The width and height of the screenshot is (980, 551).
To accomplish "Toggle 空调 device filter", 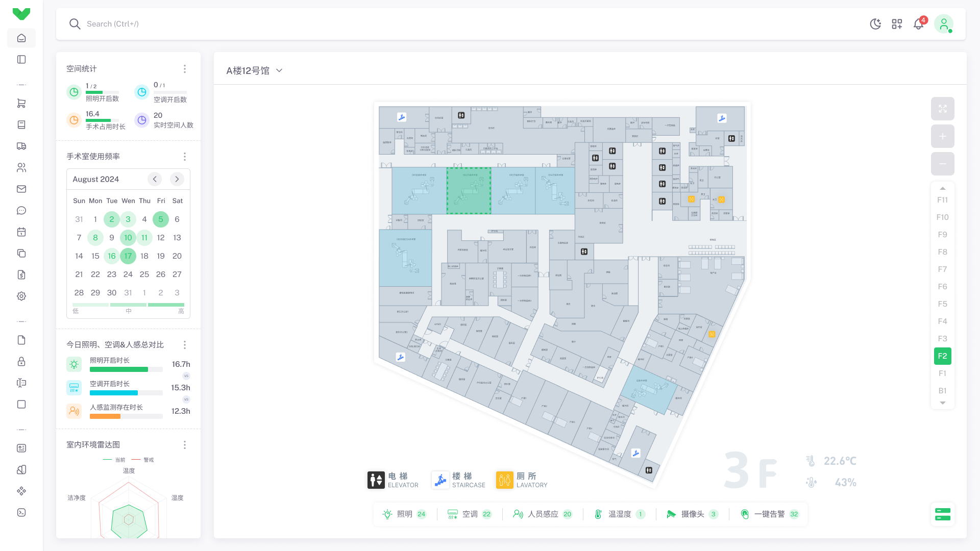I will pos(469,514).
